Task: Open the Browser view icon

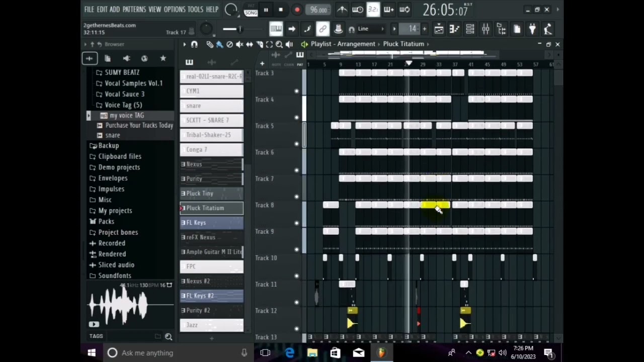Action: click(x=501, y=29)
